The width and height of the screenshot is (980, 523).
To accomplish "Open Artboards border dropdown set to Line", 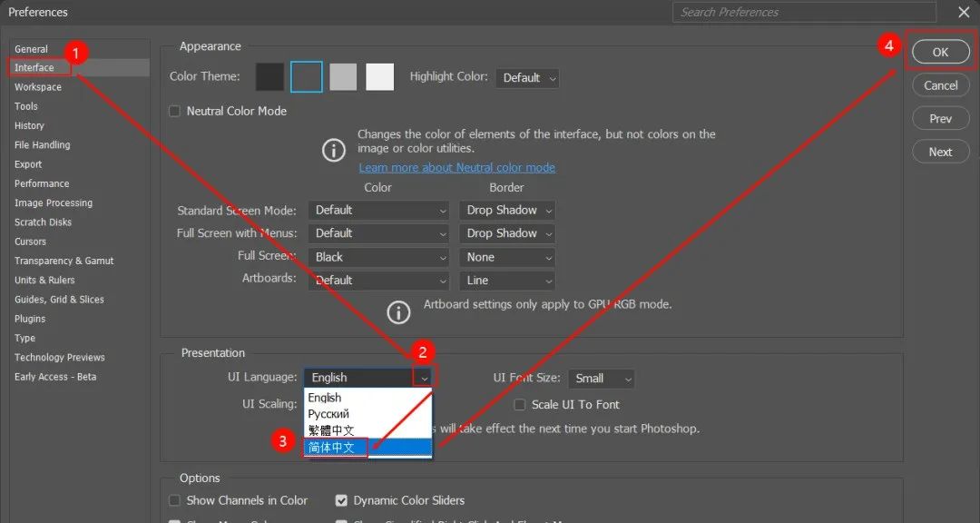I will [x=507, y=281].
